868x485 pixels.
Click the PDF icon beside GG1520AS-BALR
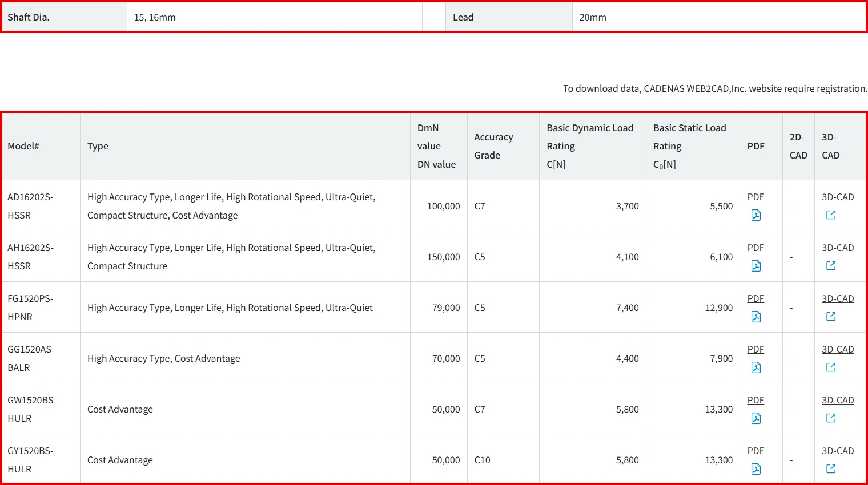pos(756,367)
